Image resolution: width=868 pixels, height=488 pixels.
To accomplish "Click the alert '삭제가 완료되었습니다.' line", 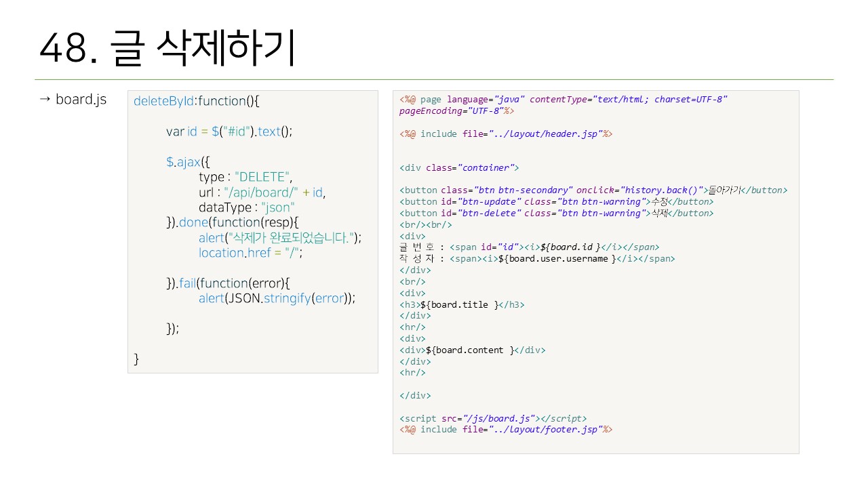I will click(x=280, y=238).
